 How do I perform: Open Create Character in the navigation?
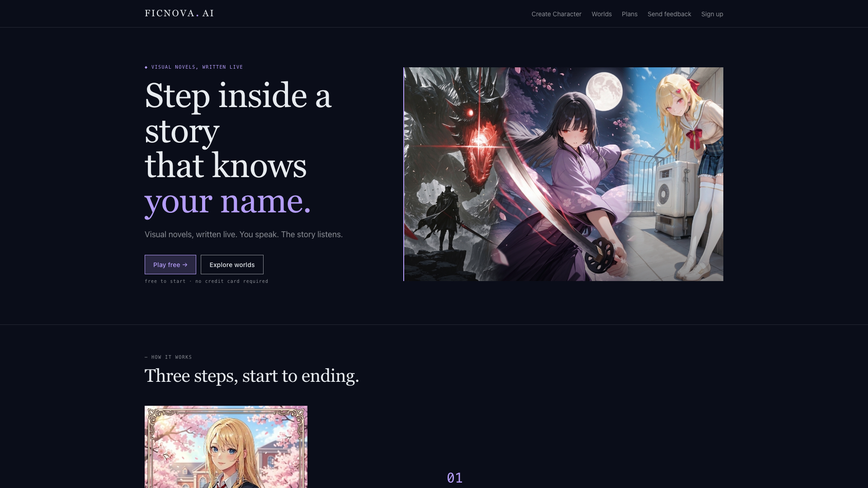(557, 14)
